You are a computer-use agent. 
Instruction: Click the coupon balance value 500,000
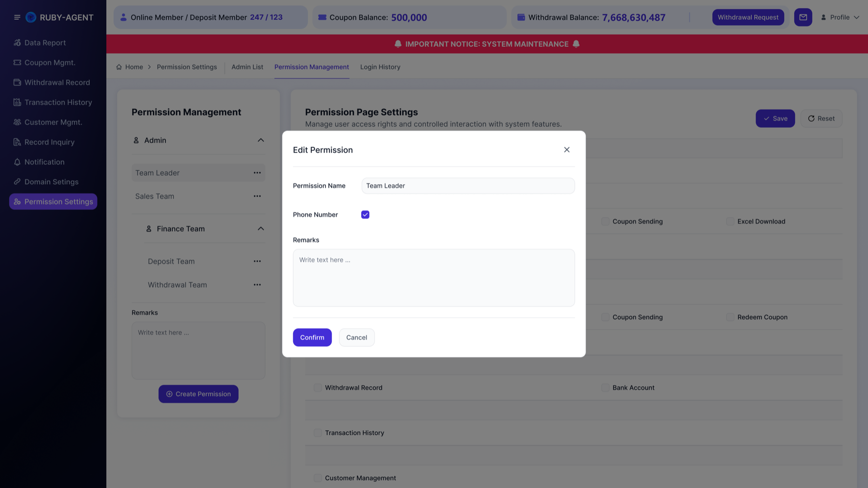pyautogui.click(x=409, y=17)
